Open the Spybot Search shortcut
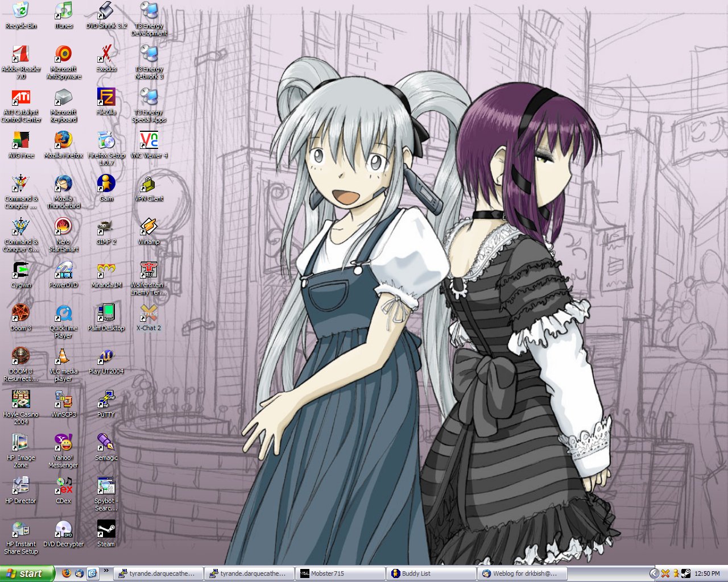The width and height of the screenshot is (728, 582). point(106,494)
